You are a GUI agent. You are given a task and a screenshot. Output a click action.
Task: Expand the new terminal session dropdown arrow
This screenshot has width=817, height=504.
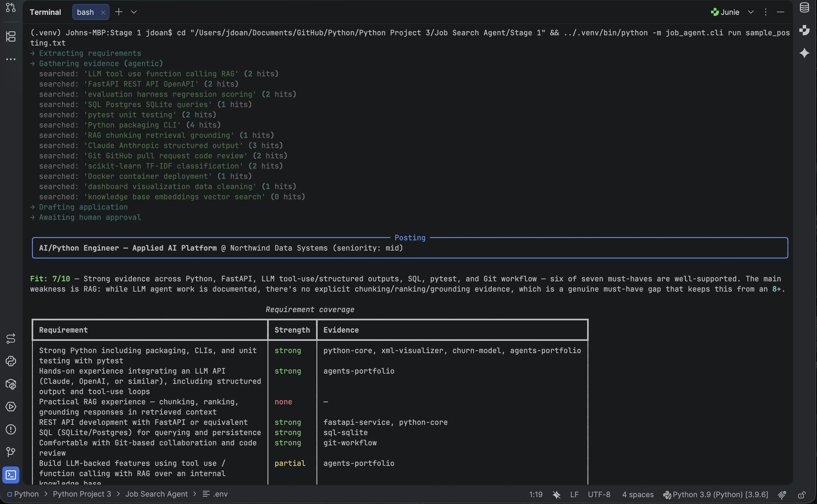(134, 12)
